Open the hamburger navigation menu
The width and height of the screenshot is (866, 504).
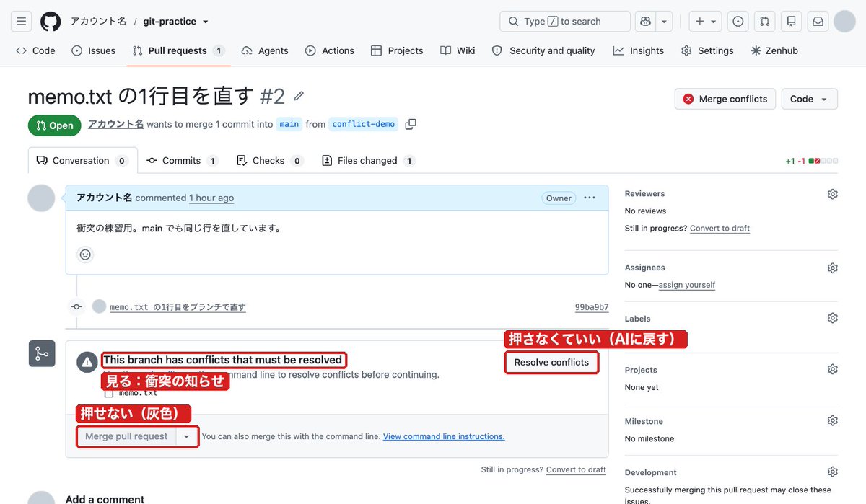coord(22,22)
